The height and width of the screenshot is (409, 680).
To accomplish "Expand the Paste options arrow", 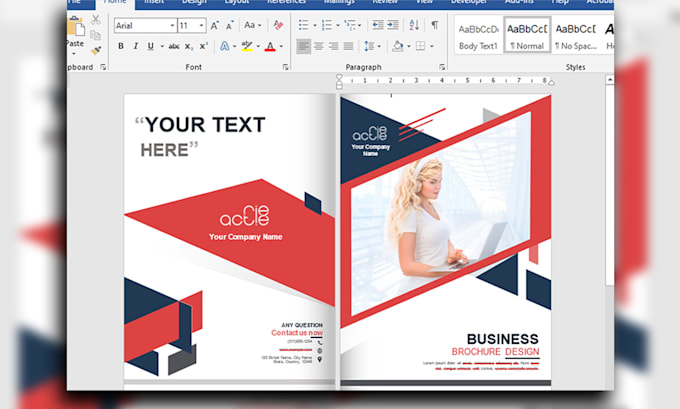I will point(74,54).
